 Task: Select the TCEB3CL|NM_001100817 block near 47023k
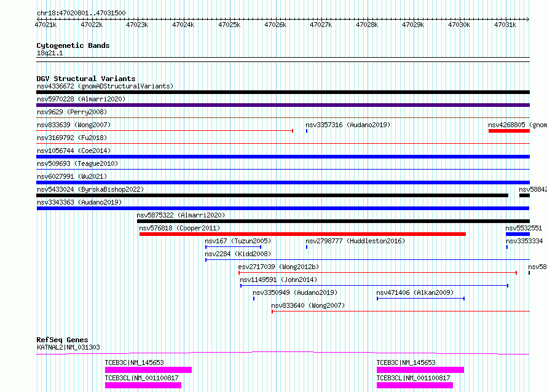click(x=143, y=385)
